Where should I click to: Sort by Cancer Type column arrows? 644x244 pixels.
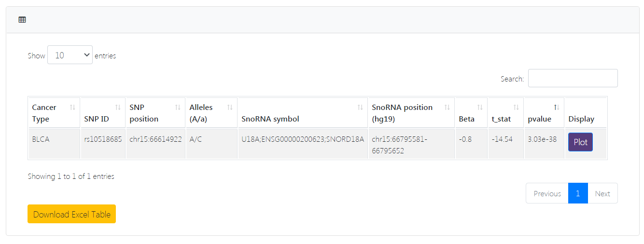click(x=72, y=107)
